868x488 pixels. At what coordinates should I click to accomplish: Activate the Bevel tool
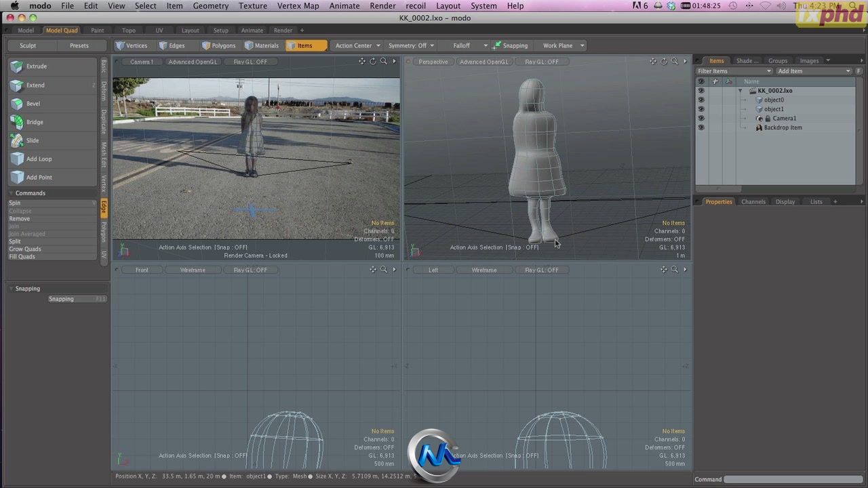point(52,104)
